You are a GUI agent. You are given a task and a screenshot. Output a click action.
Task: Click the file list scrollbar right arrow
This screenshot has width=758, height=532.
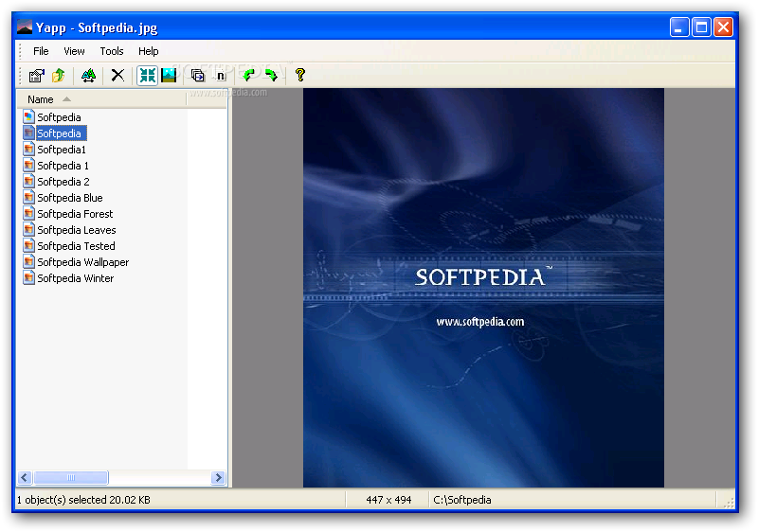(x=219, y=477)
